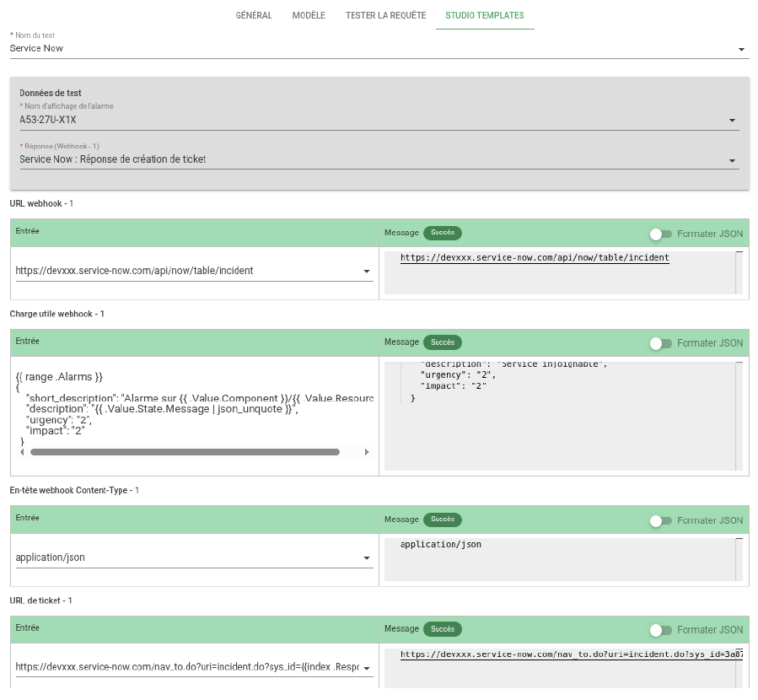
Task: Open the Nom du test dropdown
Action: (741, 50)
